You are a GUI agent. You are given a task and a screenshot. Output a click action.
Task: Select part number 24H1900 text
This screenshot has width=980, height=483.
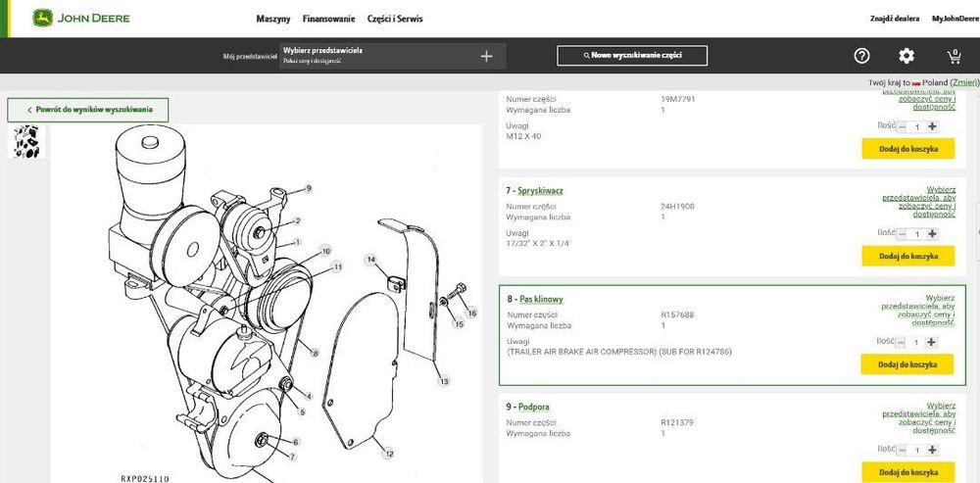click(x=677, y=207)
